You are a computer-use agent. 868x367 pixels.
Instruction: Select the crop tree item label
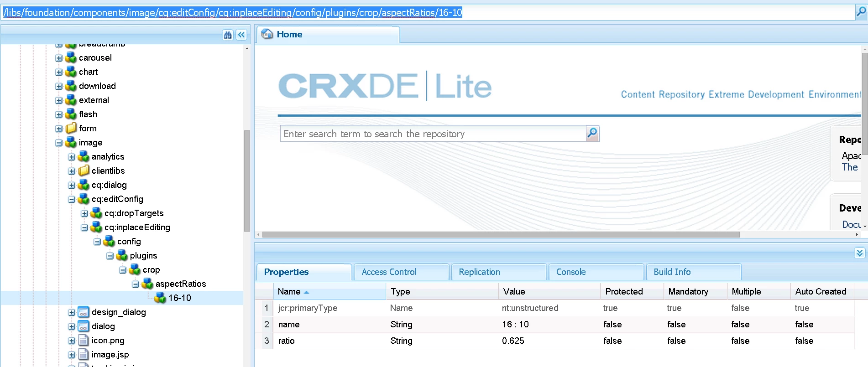point(151,269)
